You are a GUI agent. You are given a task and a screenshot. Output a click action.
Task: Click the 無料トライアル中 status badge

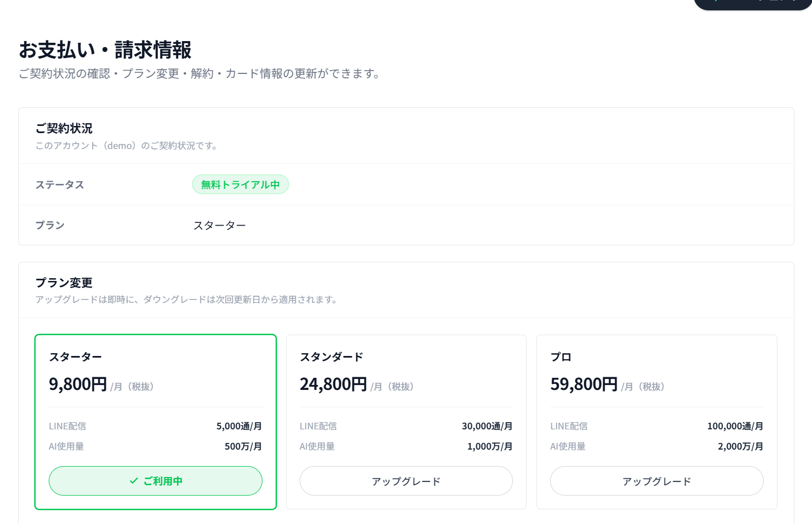pos(240,185)
